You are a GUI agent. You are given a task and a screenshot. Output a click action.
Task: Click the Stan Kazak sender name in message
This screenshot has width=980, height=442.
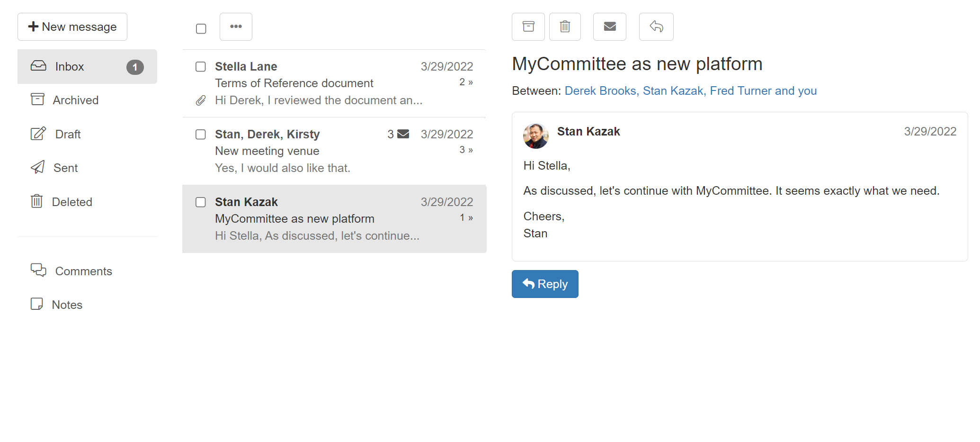(588, 131)
